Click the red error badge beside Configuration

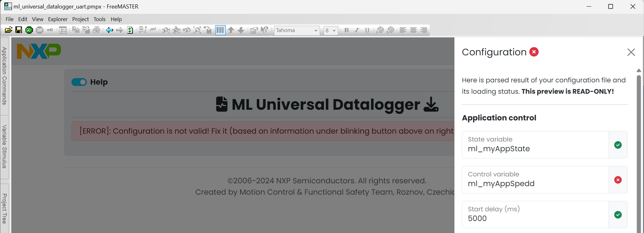(x=534, y=52)
